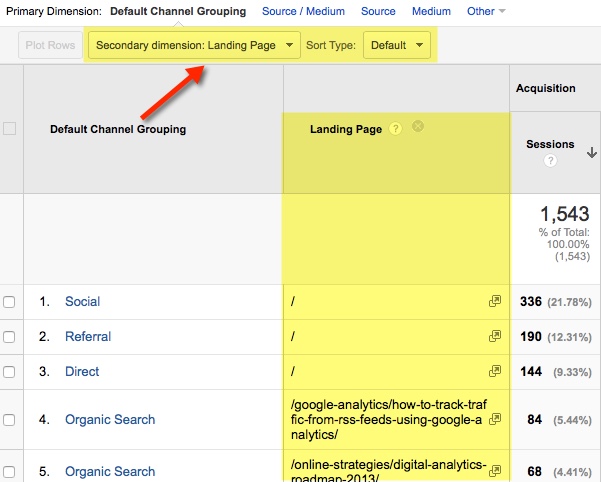
Task: Open digital-analytics-roadmap page external icon
Action: pos(495,471)
